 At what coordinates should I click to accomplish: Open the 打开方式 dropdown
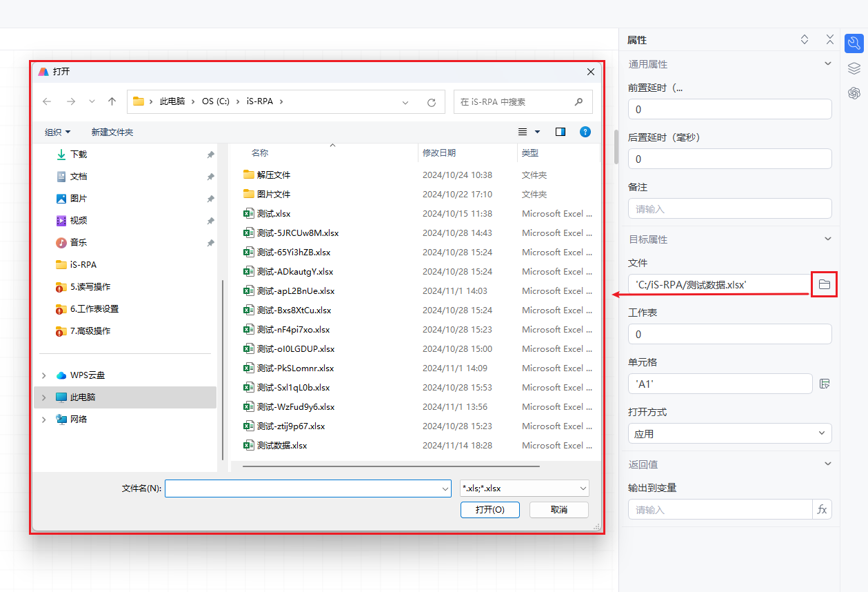(729, 433)
